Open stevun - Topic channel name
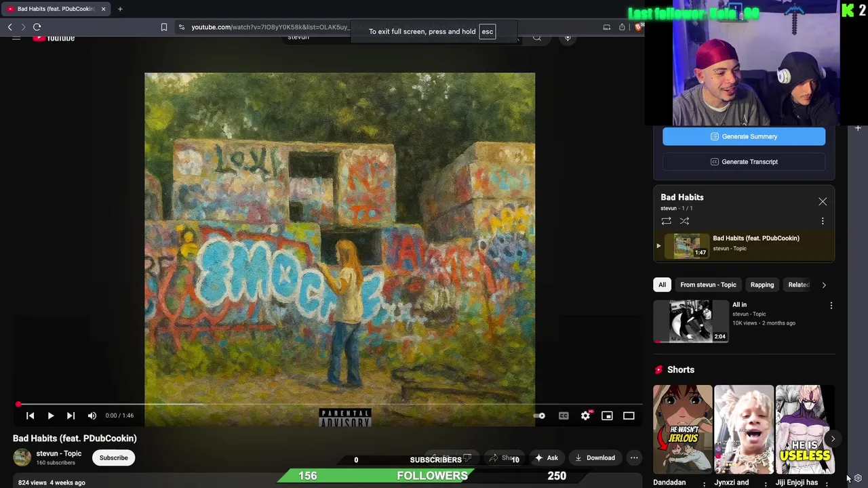Screen dimensions: 868x488 coord(59,453)
